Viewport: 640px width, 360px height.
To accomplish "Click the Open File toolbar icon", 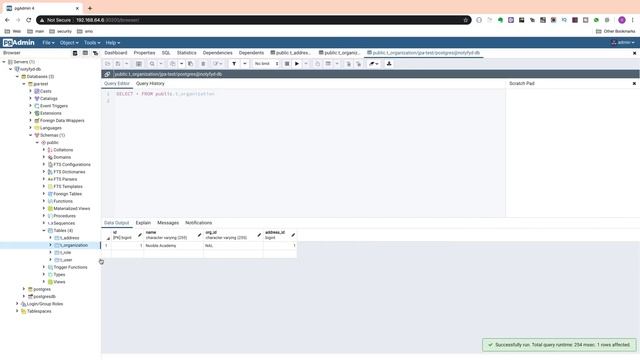I will click(x=107, y=64).
